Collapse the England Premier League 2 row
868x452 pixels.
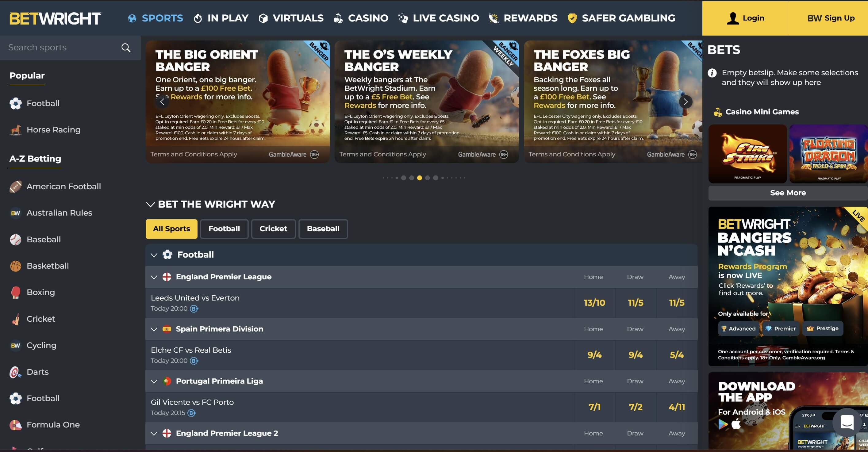click(154, 434)
